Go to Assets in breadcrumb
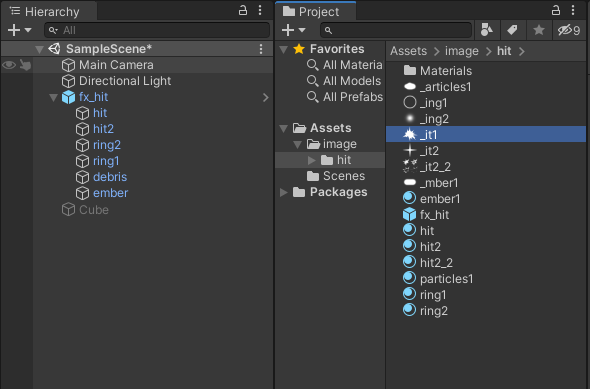 point(408,51)
